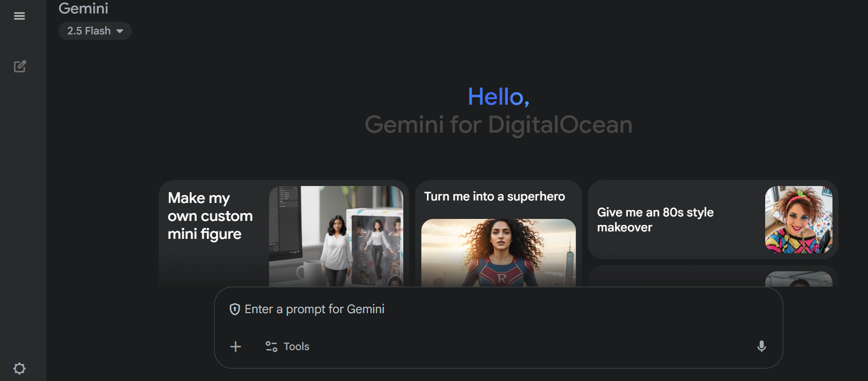Viewport: 868px width, 381px height.
Task: Choose Turn me into a superhero card
Action: [x=498, y=233]
